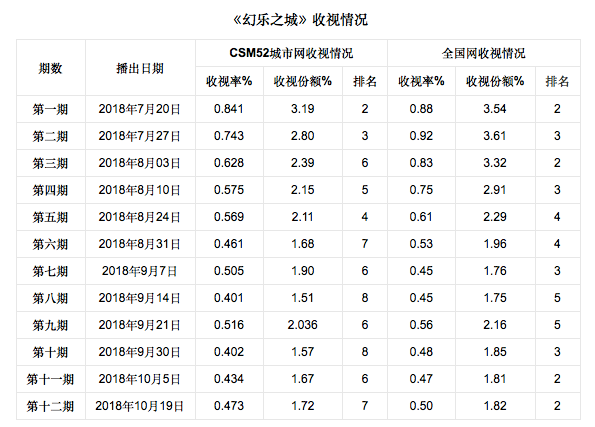Viewport: 595px width, 427px height.
Task: Click the national rating 0.50
Action: [421, 406]
